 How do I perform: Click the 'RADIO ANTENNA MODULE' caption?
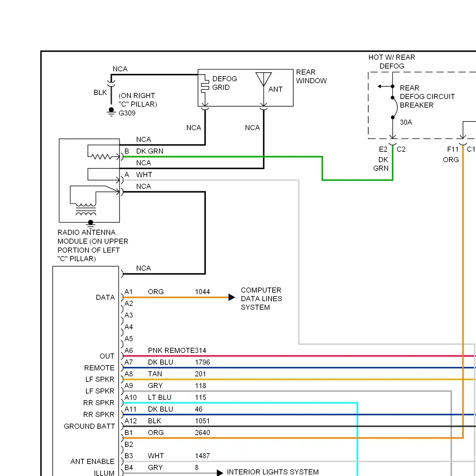pyautogui.click(x=93, y=246)
